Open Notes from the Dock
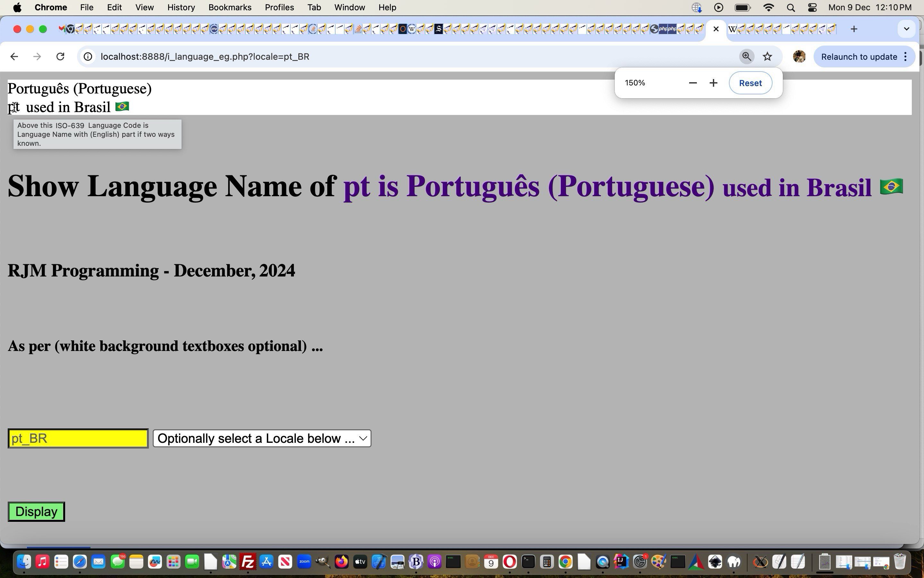The height and width of the screenshot is (578, 924). coord(136,562)
